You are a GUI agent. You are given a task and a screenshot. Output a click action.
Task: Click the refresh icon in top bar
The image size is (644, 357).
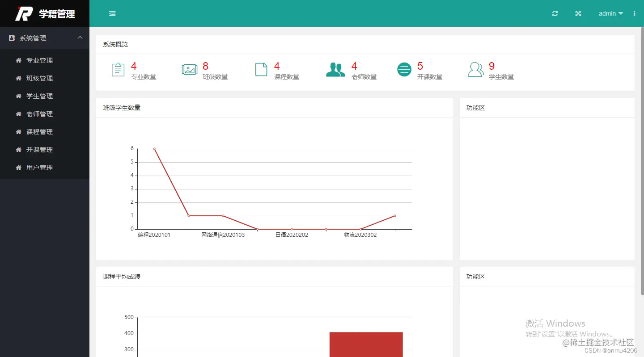point(555,13)
